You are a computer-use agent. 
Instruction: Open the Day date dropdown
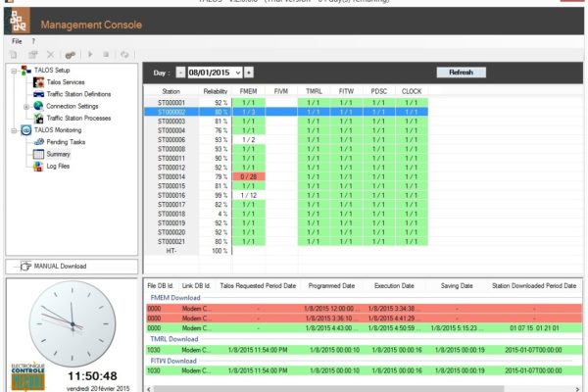tap(238, 73)
